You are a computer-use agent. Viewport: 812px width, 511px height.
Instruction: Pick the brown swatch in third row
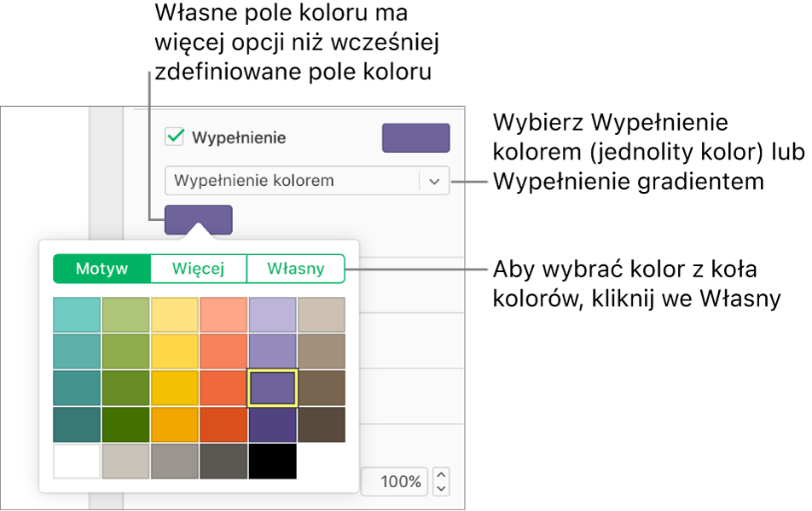[x=322, y=388]
